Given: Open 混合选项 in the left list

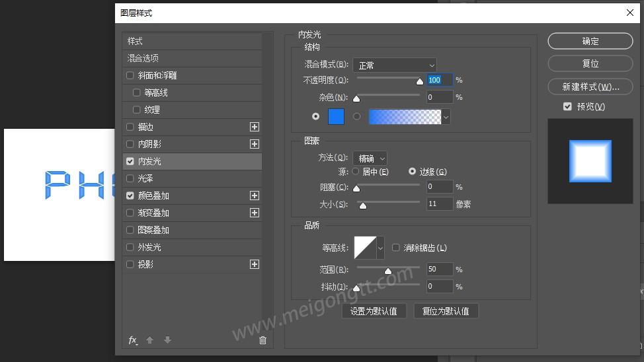Looking at the screenshot, I should [x=192, y=58].
